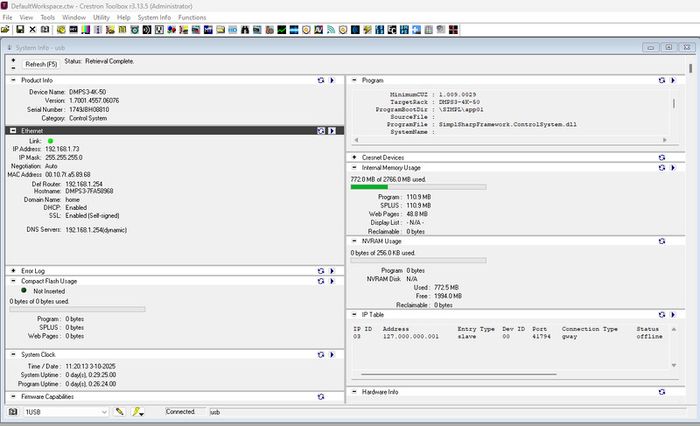Click the Internal Memory Usage progress bar
The image size is (700, 426).
[418, 187]
